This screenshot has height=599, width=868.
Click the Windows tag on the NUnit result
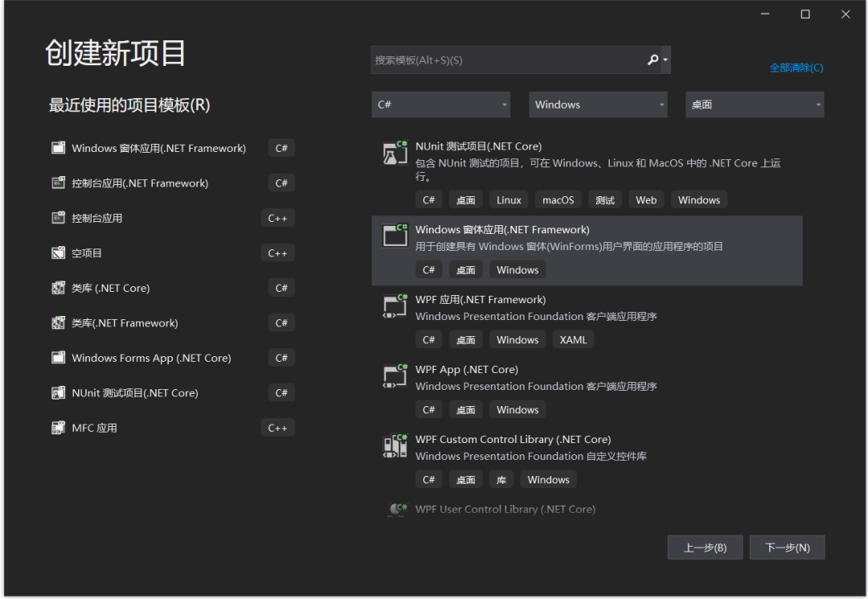(699, 200)
